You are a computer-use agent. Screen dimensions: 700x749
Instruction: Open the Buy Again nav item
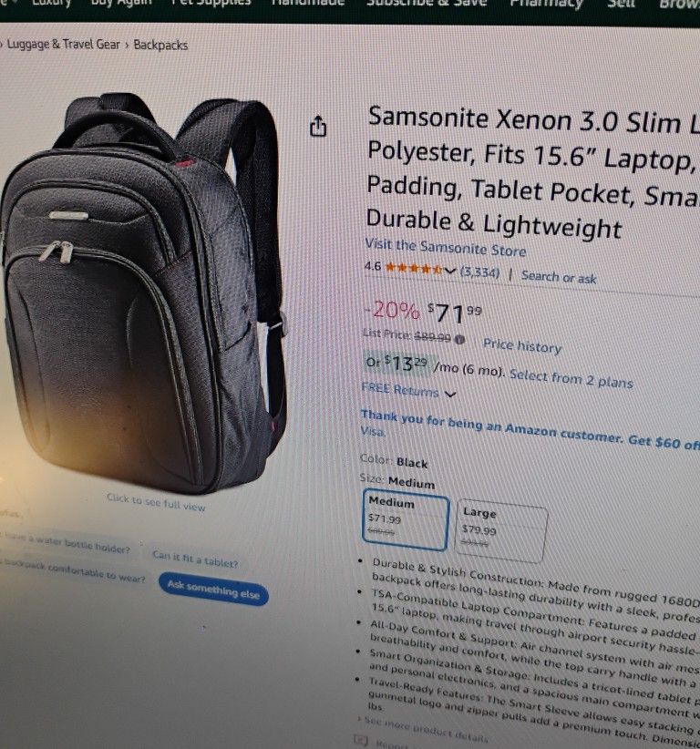[x=121, y=3]
